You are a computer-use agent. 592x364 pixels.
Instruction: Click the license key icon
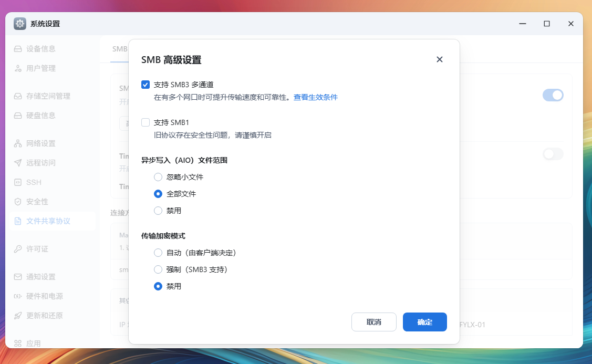[18, 249]
